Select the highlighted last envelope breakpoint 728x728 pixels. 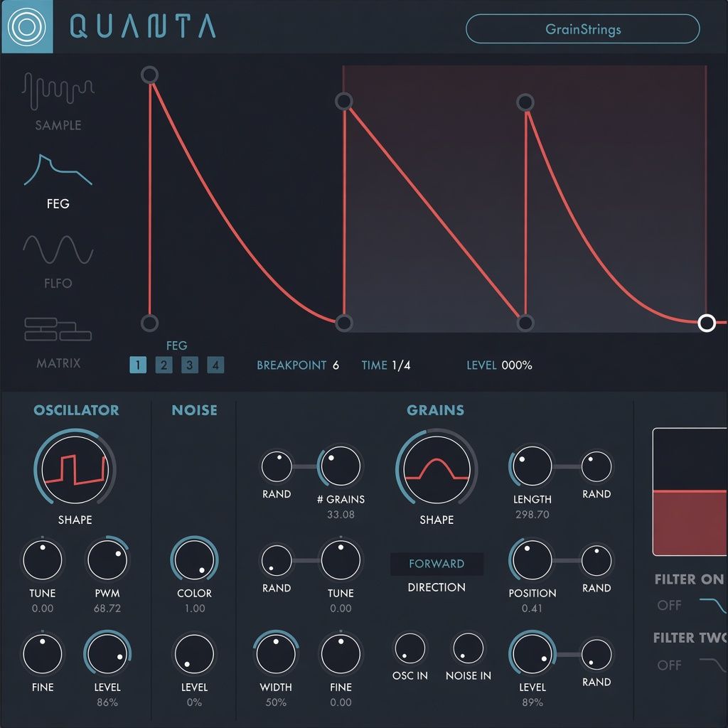point(707,323)
